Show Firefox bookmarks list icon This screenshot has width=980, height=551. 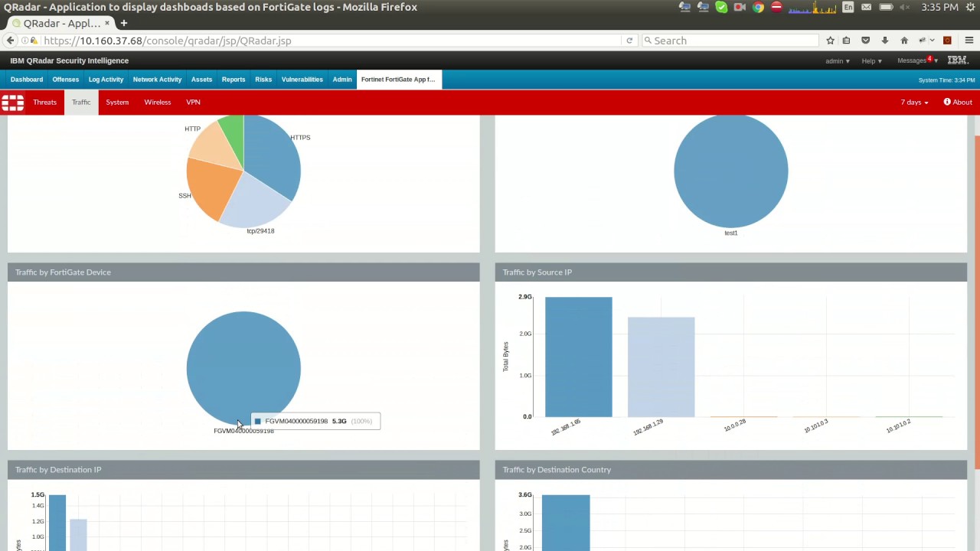click(x=846, y=41)
